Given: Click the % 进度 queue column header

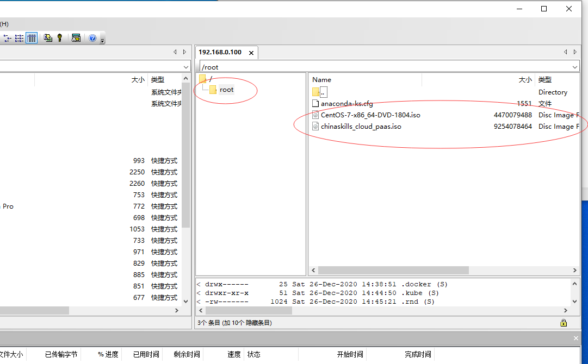Looking at the screenshot, I should pos(108,354).
